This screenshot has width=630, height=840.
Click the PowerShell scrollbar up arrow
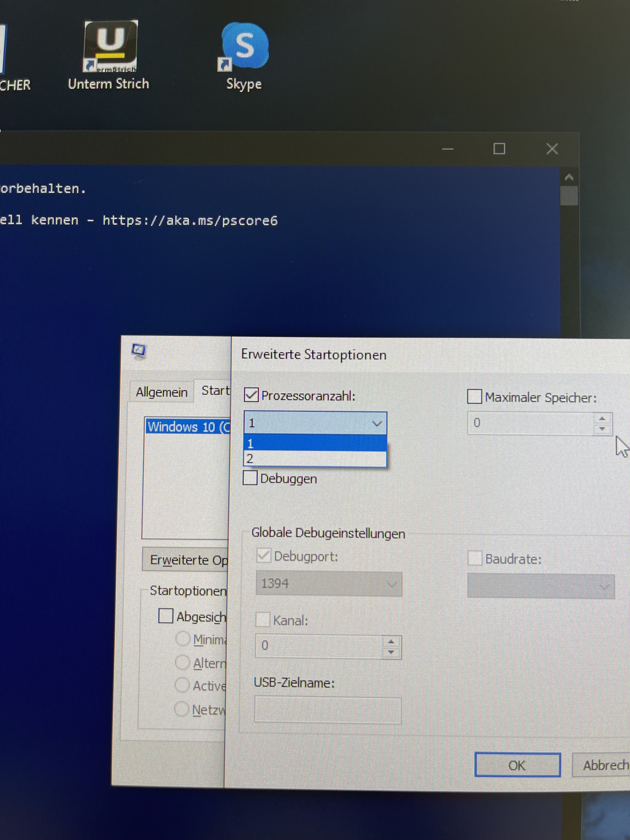click(x=569, y=177)
